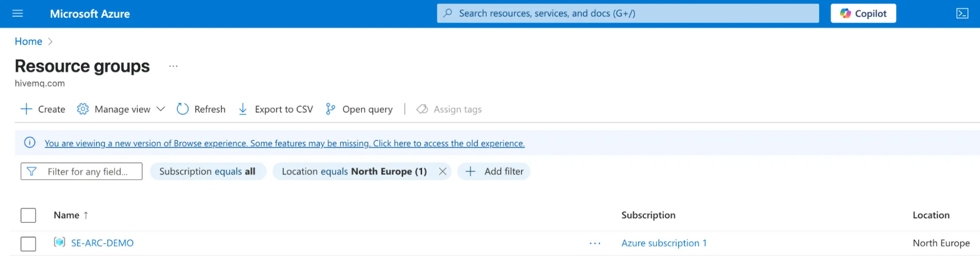Click the hivemq.com directory label
Viewport: 980px width, 262px height.
[40, 83]
